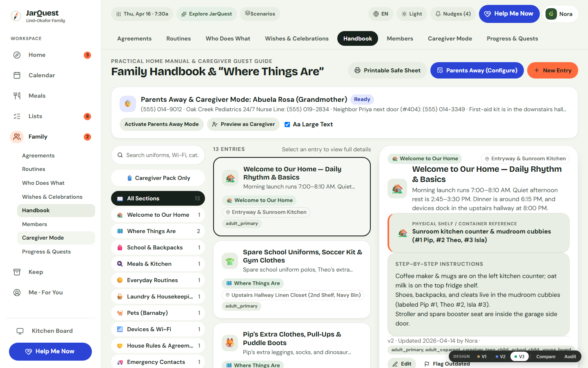
Task: Click Nora's green avatar icon
Action: point(551,14)
